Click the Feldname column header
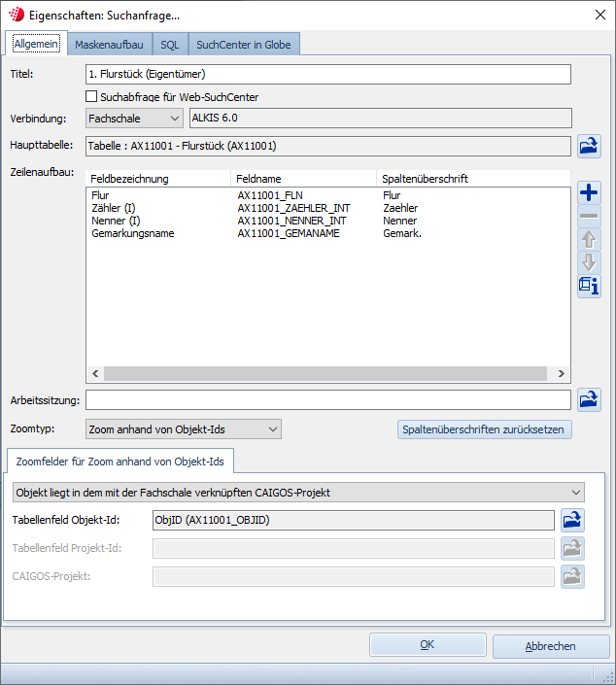 click(304, 179)
